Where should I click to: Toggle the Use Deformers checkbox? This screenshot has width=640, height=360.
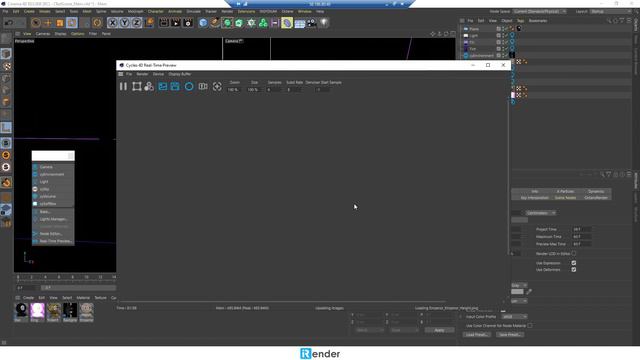click(573, 269)
